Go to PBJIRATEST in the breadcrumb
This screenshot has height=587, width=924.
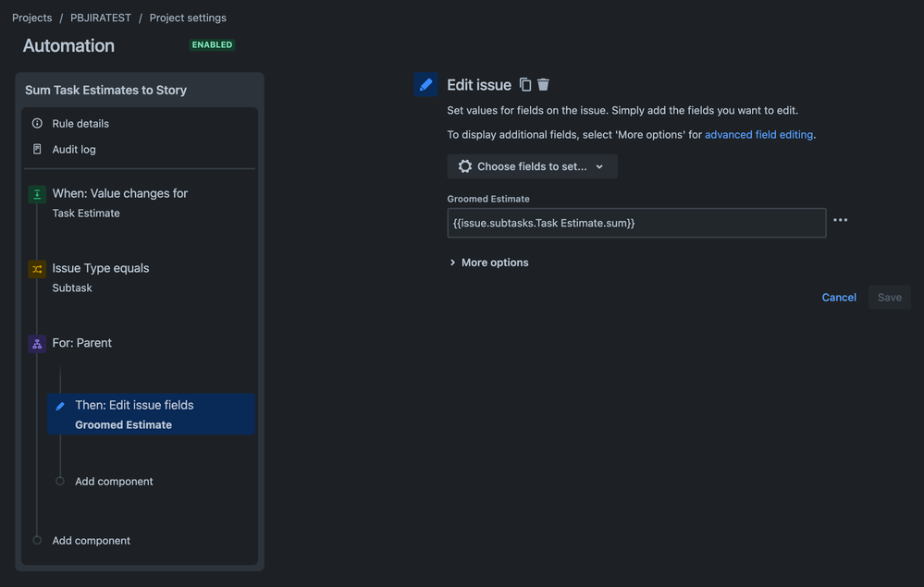pos(101,18)
